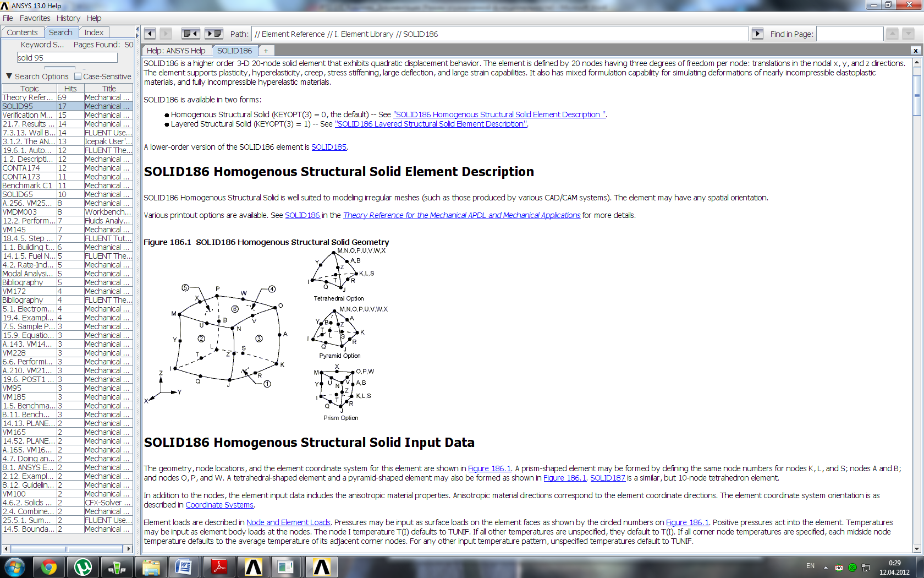Image resolution: width=924 pixels, height=578 pixels.
Task: Click the content pane up scroll arrow
Action: 917,63
